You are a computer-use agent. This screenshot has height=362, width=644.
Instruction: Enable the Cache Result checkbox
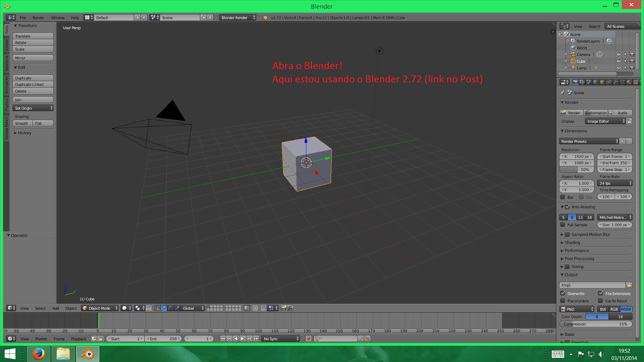click(x=601, y=300)
